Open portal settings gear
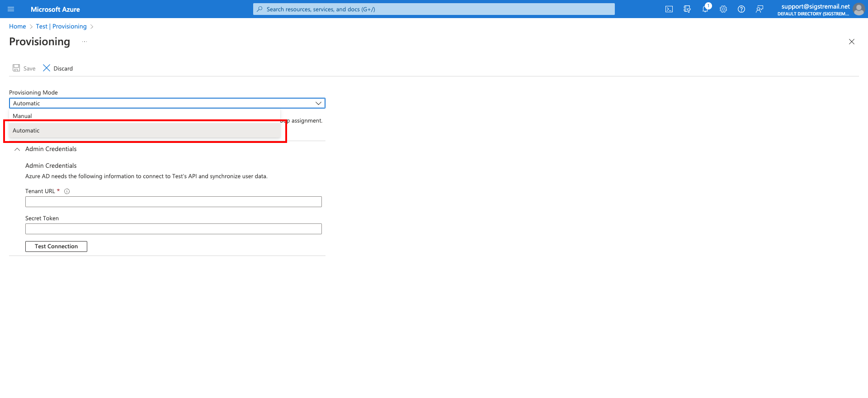The width and height of the screenshot is (868, 398). click(x=723, y=9)
